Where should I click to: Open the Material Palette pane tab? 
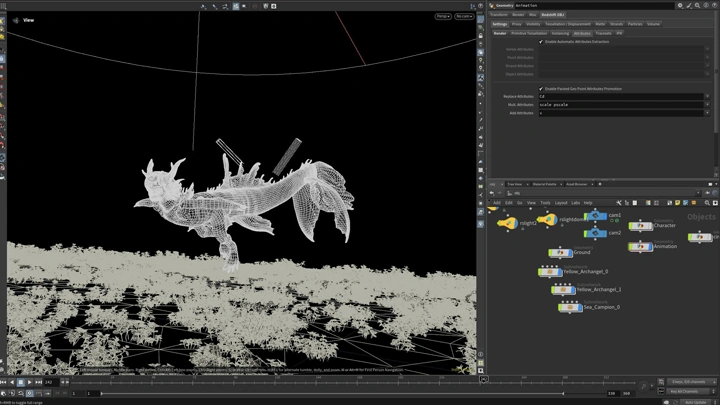click(545, 184)
